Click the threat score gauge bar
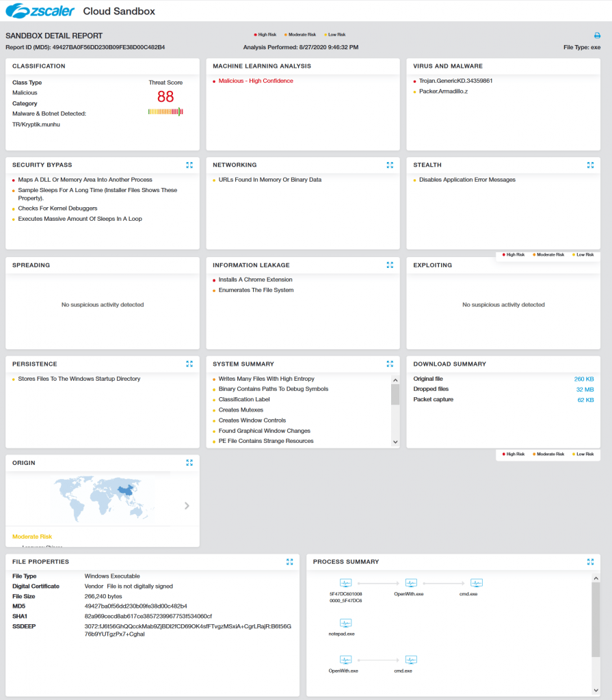The image size is (612, 700). 165,111
